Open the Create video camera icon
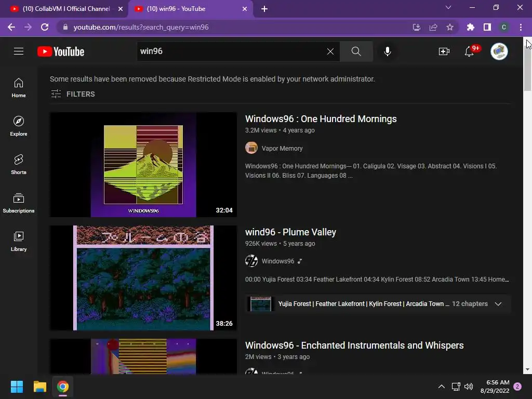 (x=444, y=51)
